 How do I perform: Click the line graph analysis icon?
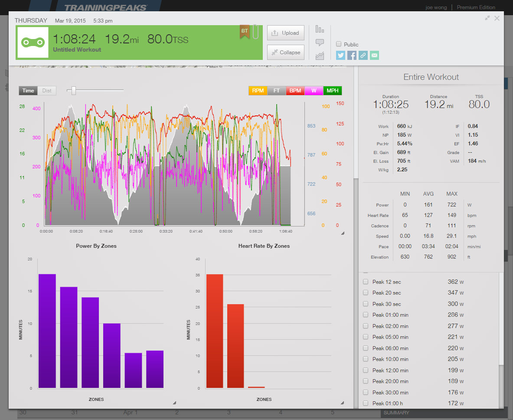(320, 56)
